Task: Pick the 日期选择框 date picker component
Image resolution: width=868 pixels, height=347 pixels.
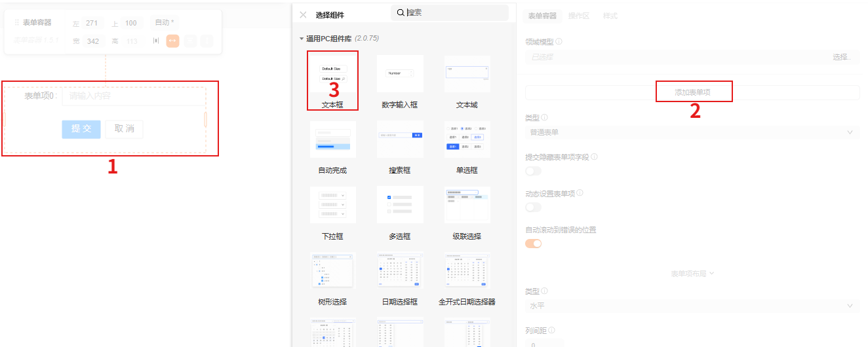Action: coord(400,280)
